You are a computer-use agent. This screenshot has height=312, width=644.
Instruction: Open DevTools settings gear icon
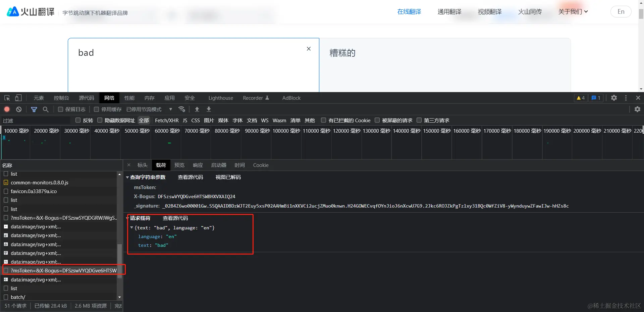click(614, 98)
